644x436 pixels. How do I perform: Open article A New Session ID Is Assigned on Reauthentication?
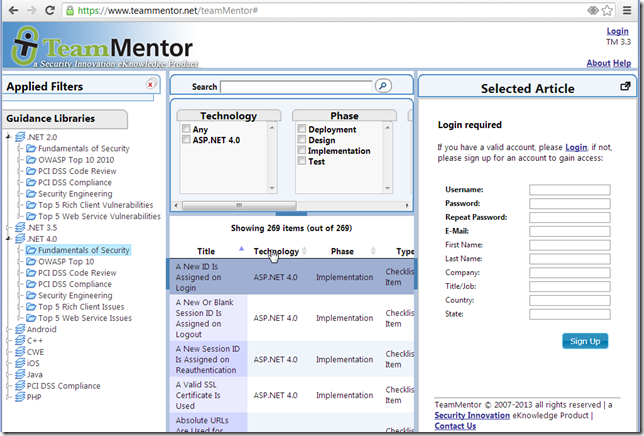click(207, 359)
